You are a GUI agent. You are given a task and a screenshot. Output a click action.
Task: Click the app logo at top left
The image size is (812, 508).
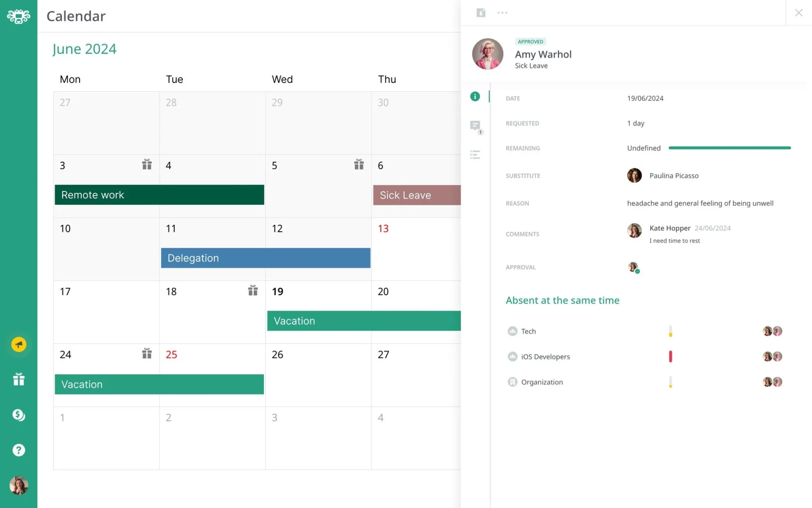click(19, 17)
